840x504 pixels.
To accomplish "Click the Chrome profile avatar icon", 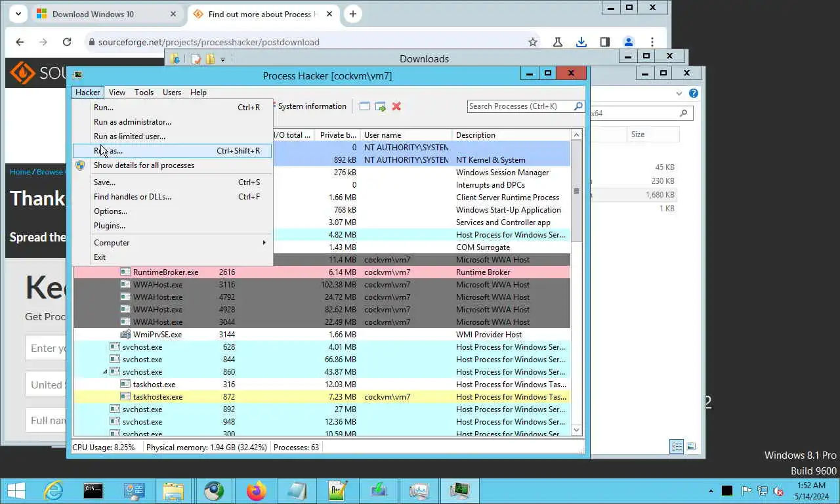I will coord(628,42).
